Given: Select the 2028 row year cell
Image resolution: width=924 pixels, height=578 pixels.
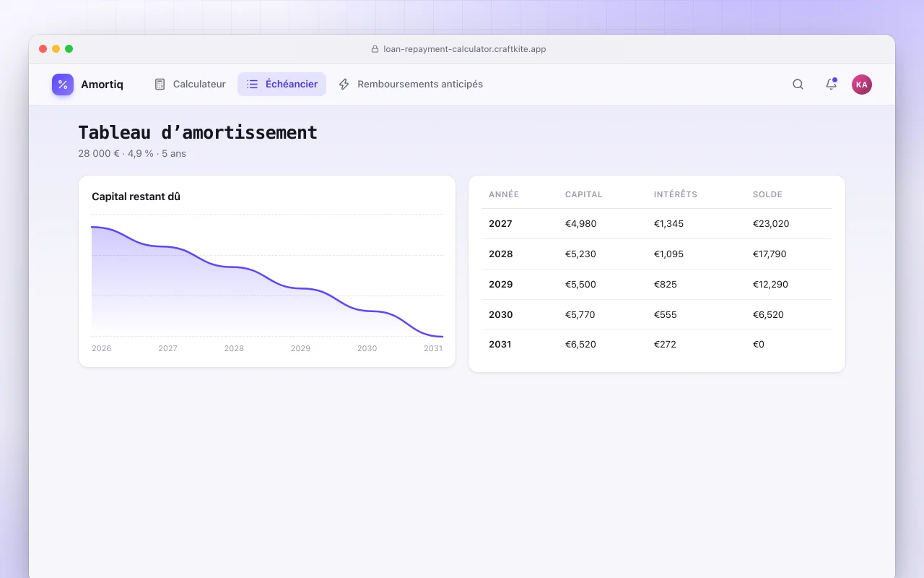Looking at the screenshot, I should tap(500, 254).
